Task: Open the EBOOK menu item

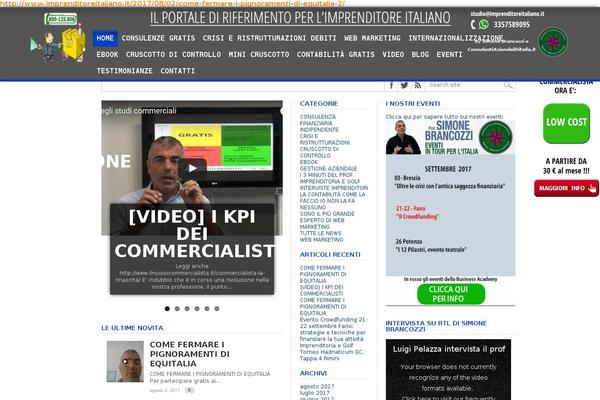Action: [x=108, y=55]
